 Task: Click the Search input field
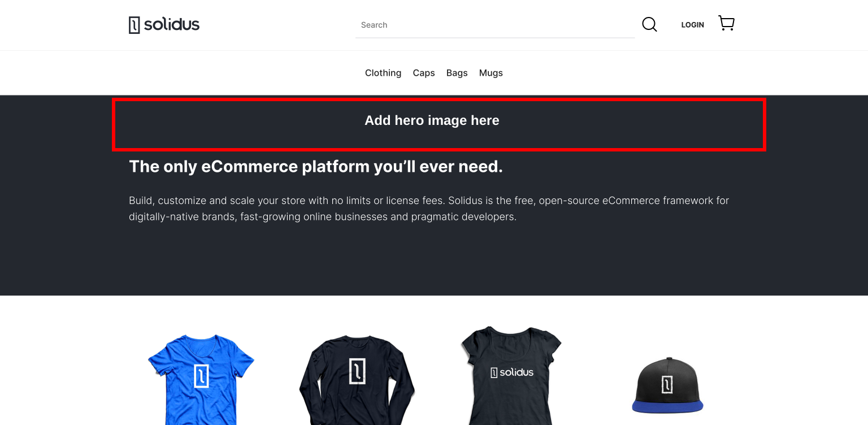494,25
